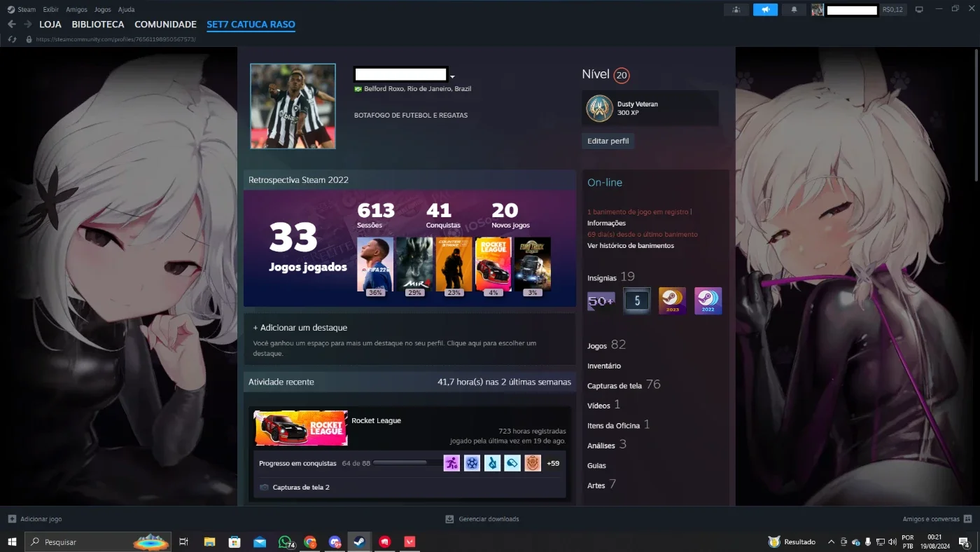
Task: Switch to the LOJA tab
Action: (x=50, y=25)
